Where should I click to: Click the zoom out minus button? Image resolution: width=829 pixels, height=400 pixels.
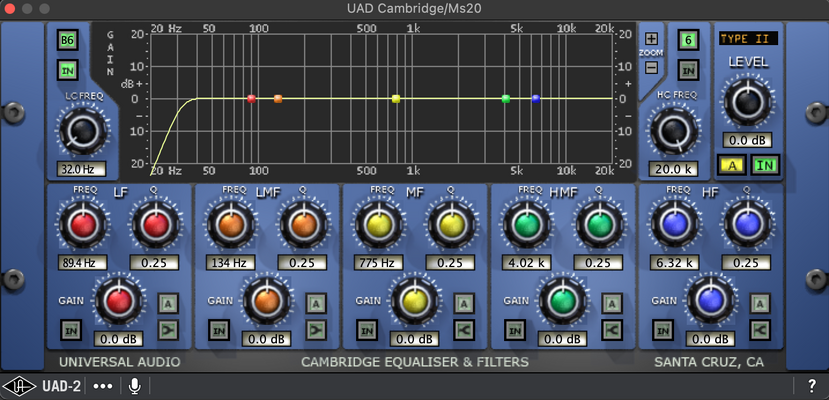651,67
